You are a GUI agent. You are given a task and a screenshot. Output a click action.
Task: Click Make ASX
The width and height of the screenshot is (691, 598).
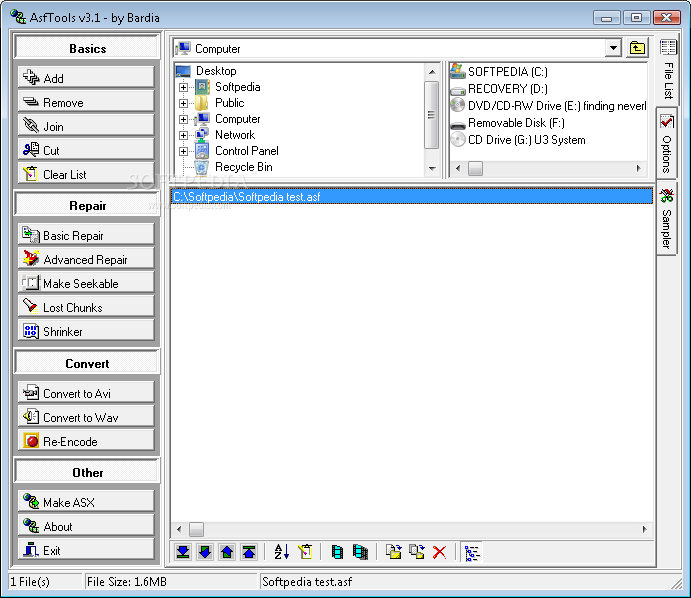pyautogui.click(x=86, y=502)
